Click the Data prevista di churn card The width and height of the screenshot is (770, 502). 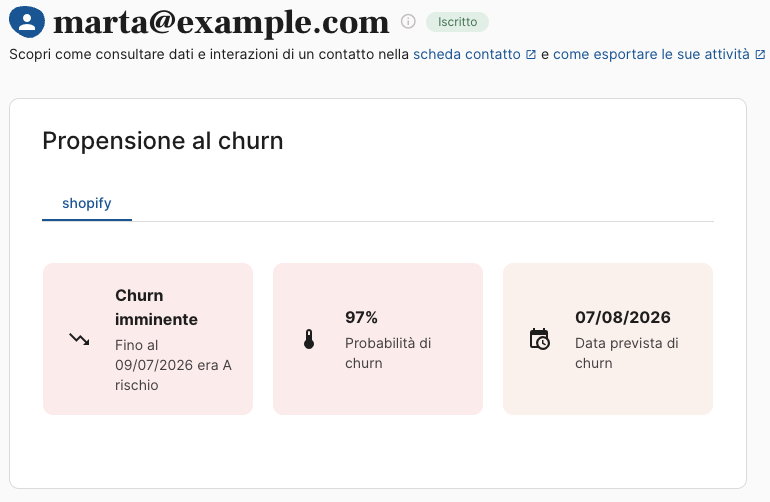(607, 339)
